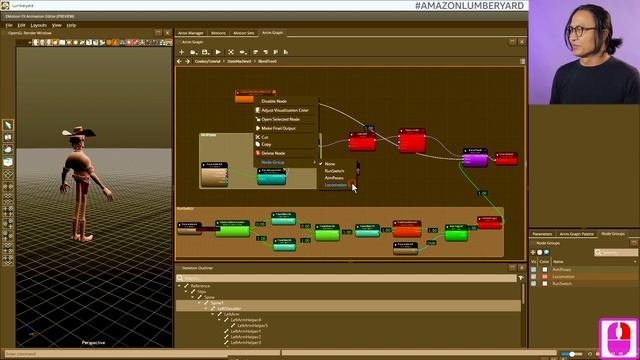Open the red Locomotion color swatch

coord(544,277)
